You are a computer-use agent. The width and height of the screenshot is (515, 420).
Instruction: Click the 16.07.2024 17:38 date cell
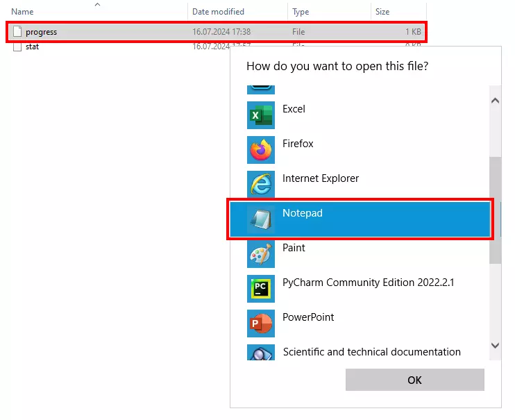pos(221,32)
